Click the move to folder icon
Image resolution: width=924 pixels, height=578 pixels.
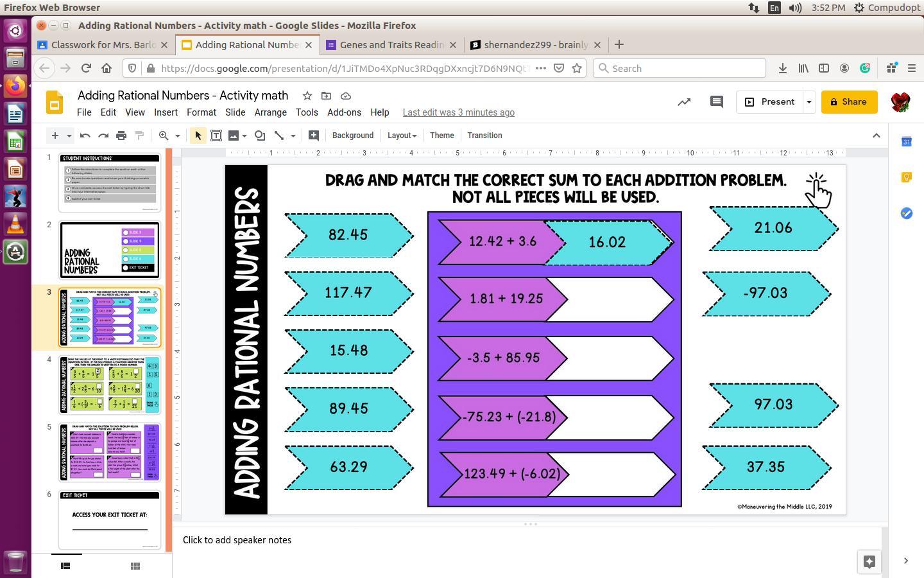(x=326, y=96)
